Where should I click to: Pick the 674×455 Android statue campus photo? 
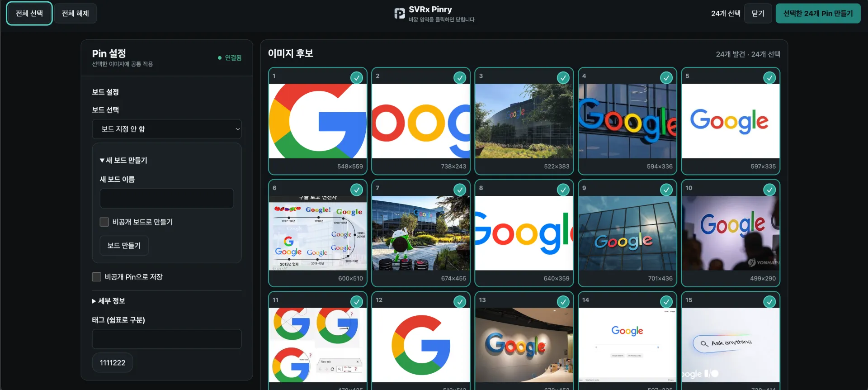tap(421, 233)
